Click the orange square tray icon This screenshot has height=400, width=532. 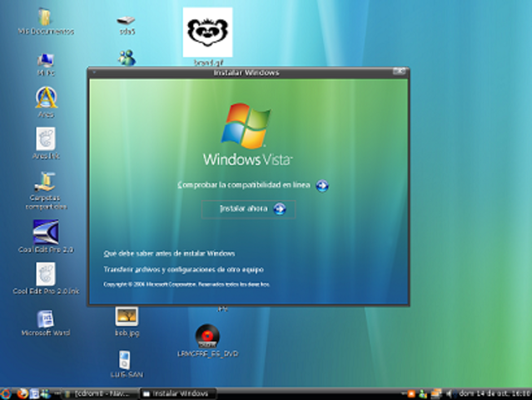pyautogui.click(x=411, y=394)
